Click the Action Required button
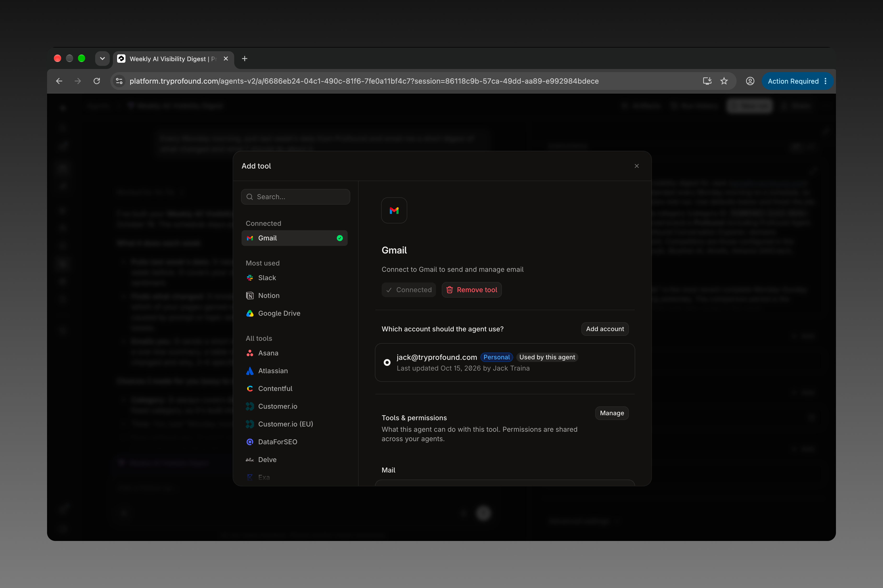Image resolution: width=883 pixels, height=588 pixels. click(798, 81)
